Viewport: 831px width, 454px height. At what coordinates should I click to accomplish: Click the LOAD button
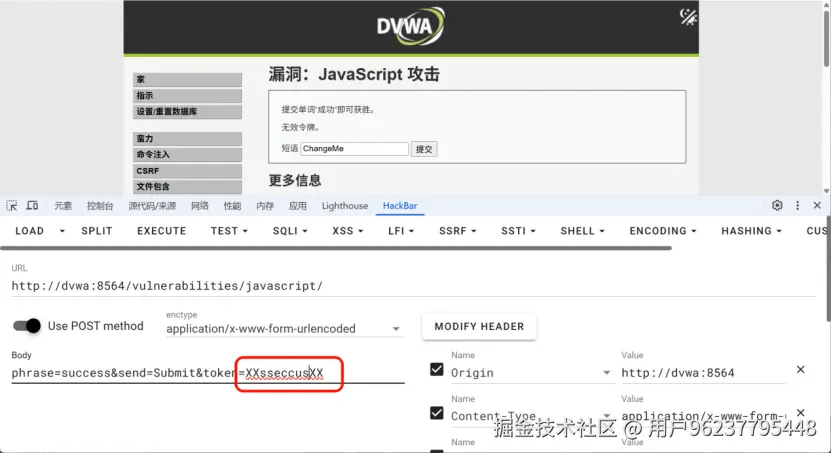[x=29, y=231]
